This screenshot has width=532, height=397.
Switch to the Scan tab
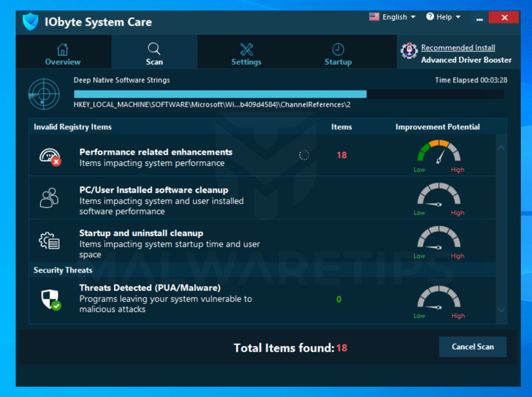[x=154, y=52]
